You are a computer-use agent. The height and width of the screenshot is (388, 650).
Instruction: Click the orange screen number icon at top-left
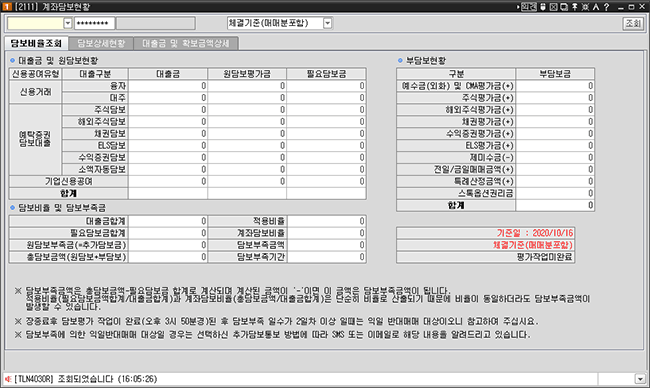7,7
